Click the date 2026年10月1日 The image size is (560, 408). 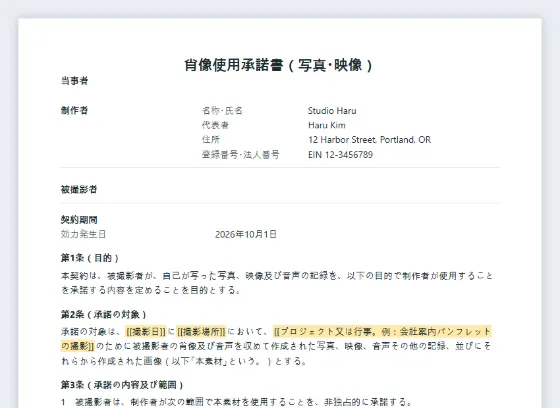pyautogui.click(x=246, y=234)
